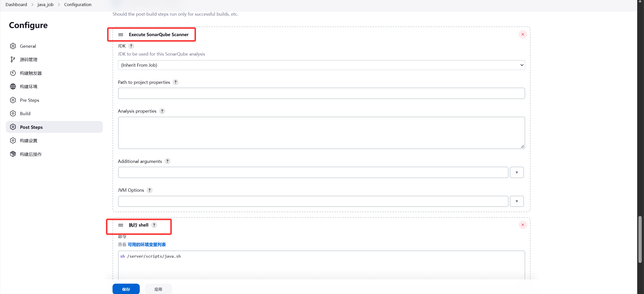Open help for Path to project properties
The width and height of the screenshot is (644, 294).
(x=176, y=82)
